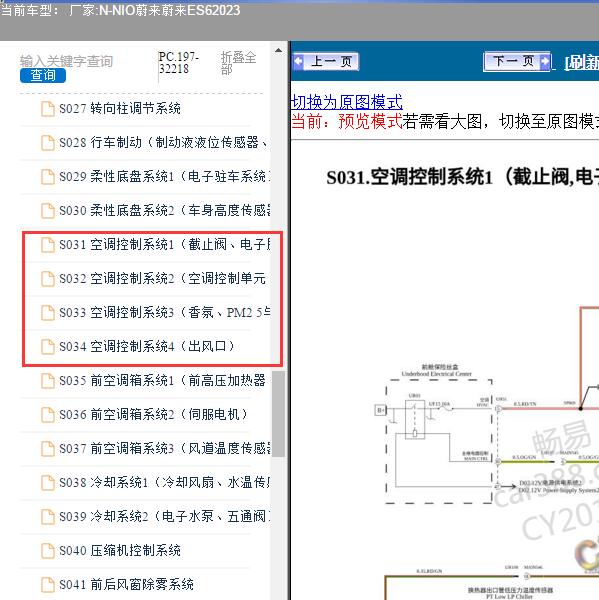Image resolution: width=599 pixels, height=600 pixels.
Task: Select S032 空调控制系统2 entry
Action: [162, 279]
